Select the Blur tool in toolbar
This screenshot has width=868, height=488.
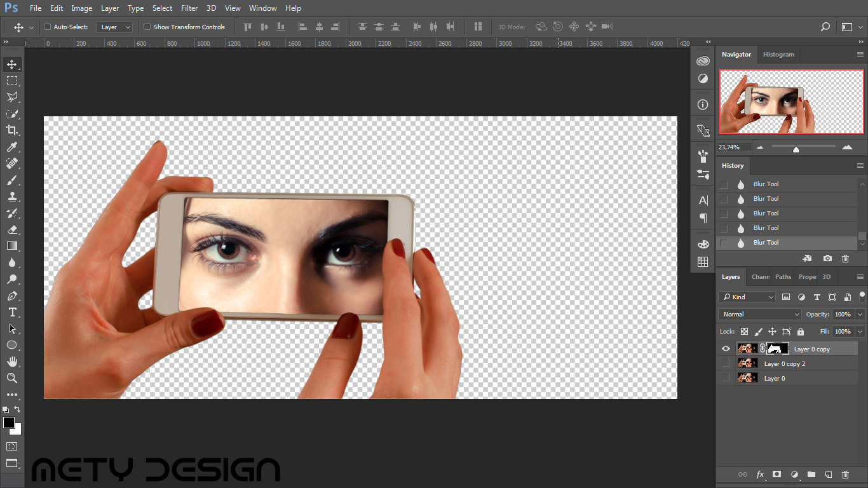[11, 262]
